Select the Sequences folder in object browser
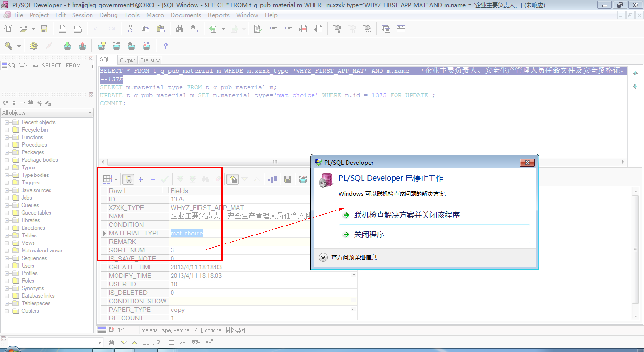 click(x=34, y=258)
